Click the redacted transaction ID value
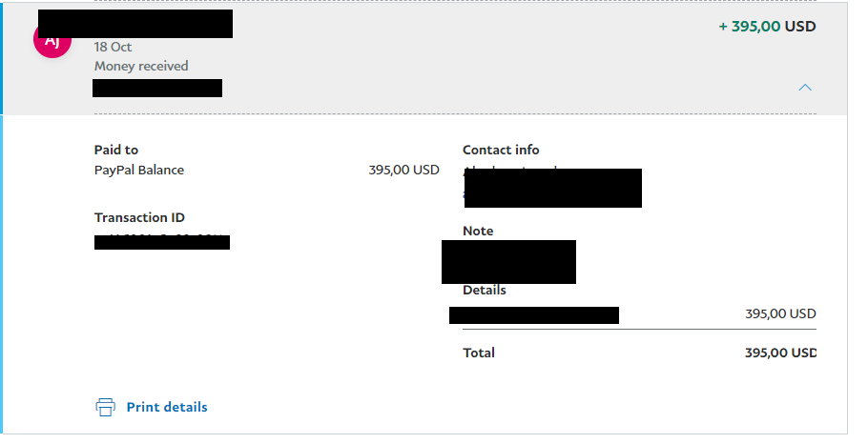868x444 pixels. [161, 242]
